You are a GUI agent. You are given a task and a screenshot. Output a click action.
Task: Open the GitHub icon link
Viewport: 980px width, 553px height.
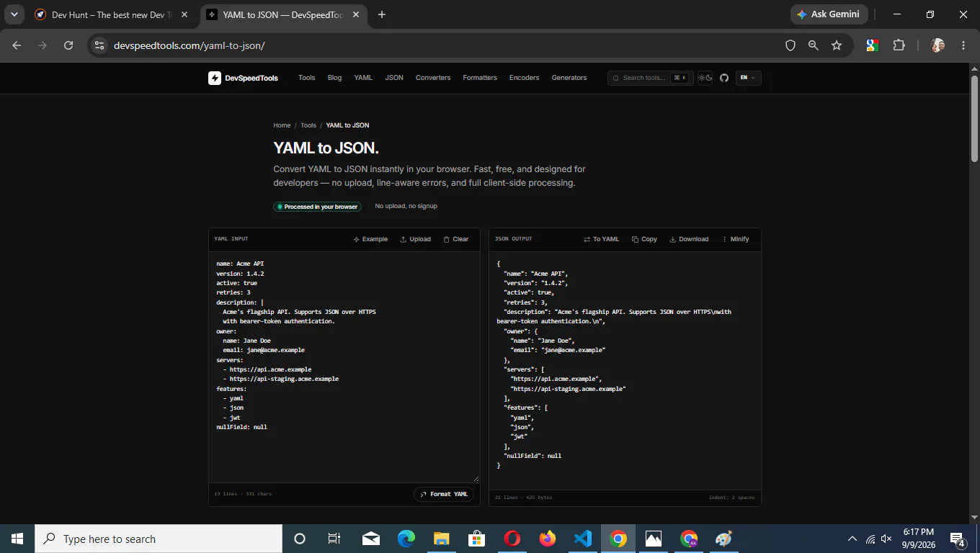click(x=724, y=78)
